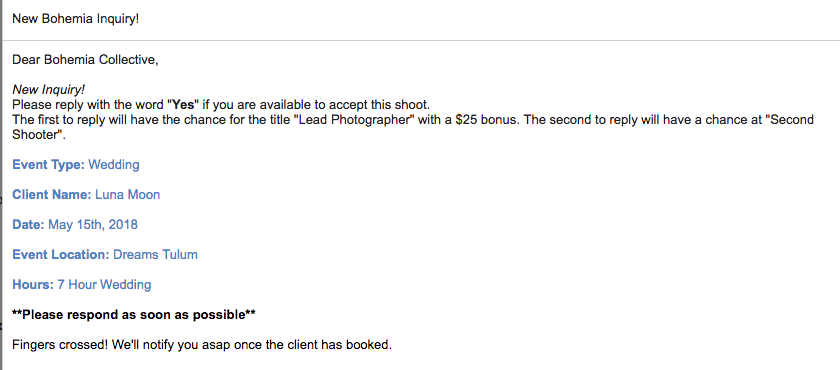
Task: Click the 'Fingers crossed!' closing sentence
Action: tap(202, 345)
